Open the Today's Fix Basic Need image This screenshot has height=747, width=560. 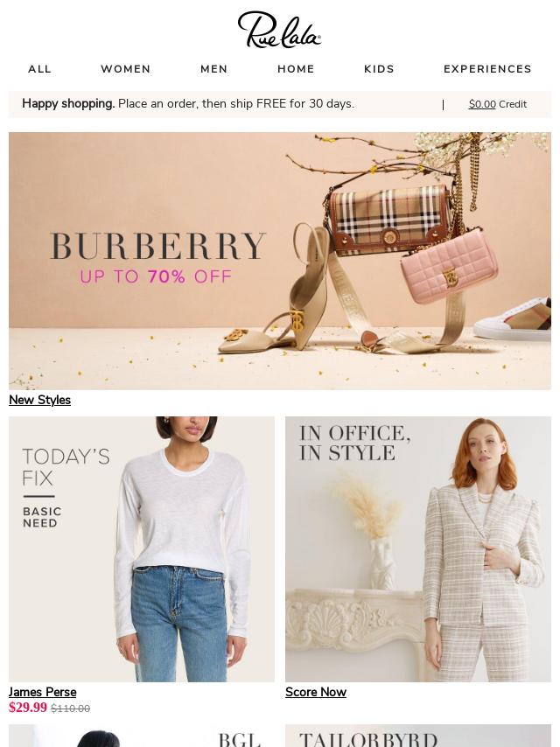point(142,548)
